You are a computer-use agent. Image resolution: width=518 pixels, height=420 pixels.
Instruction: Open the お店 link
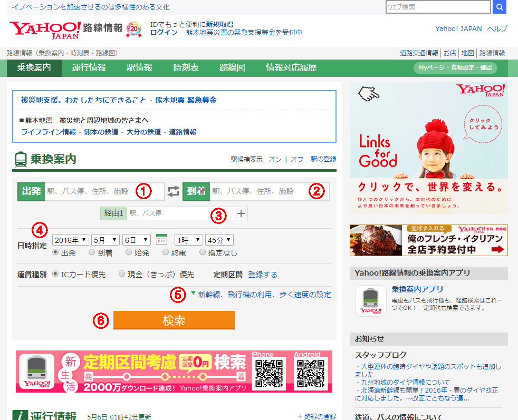pos(449,53)
